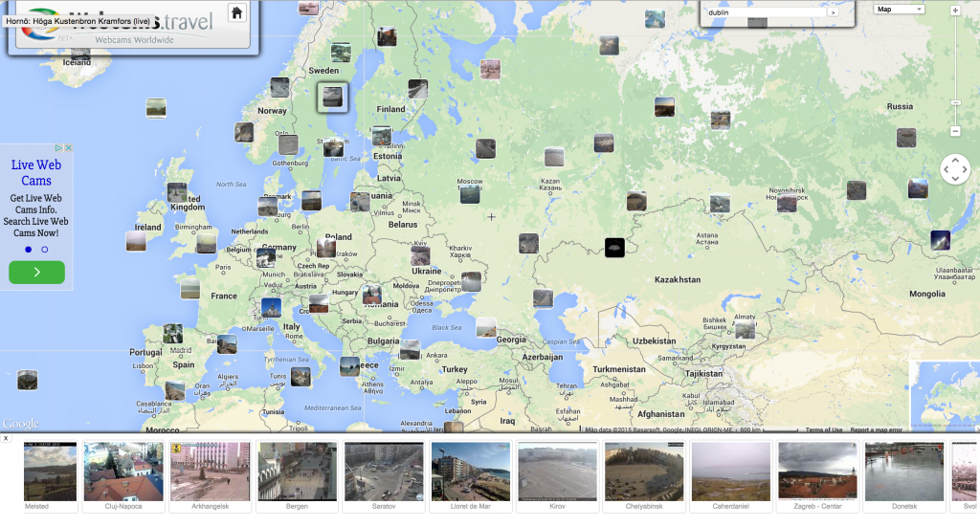Click the home icon in the header

click(x=237, y=12)
